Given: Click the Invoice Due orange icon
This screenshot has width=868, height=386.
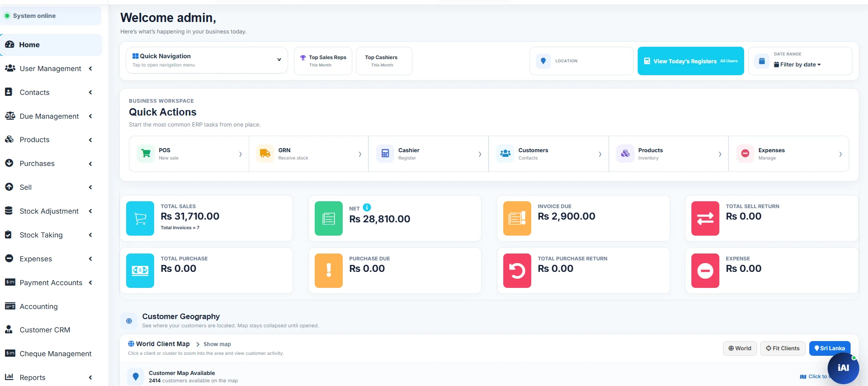Looking at the screenshot, I should pos(517,219).
